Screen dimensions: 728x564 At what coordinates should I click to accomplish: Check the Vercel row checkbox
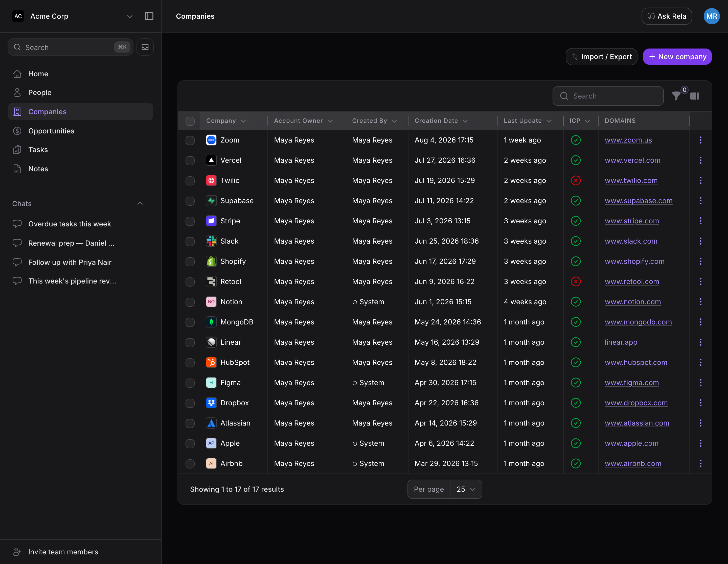(x=190, y=160)
